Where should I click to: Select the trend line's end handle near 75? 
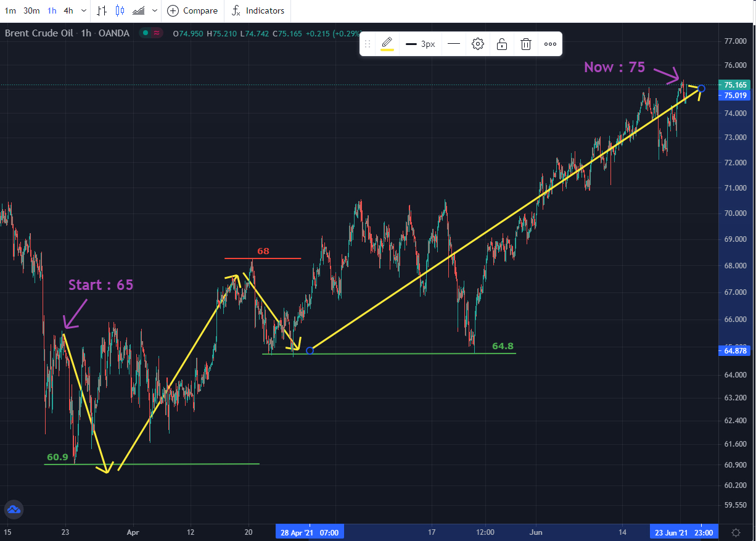[701, 88]
